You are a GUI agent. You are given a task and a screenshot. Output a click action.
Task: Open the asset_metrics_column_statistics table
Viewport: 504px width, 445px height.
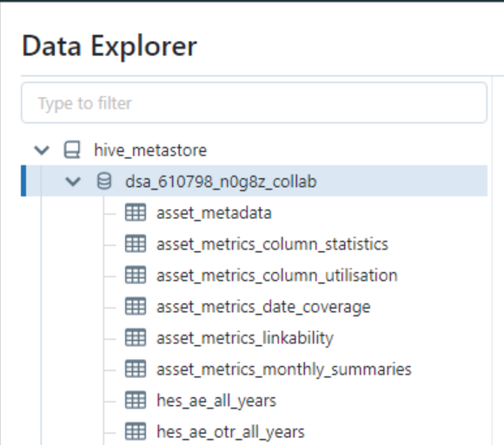[x=272, y=244]
